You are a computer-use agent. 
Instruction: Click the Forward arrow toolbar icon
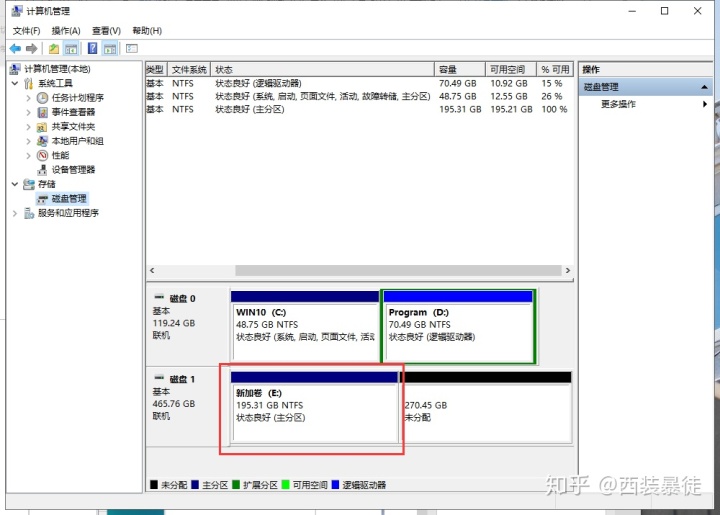pyautogui.click(x=31, y=48)
